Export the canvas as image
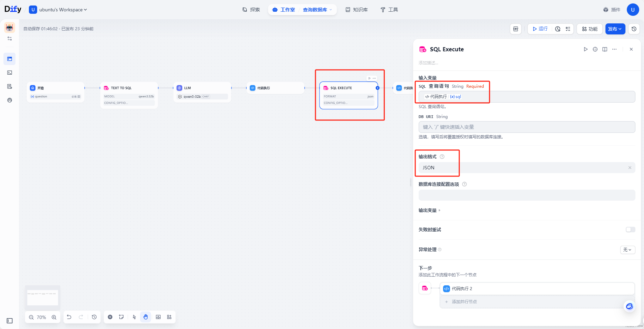Viewport: 644px width, 329px height. (158, 317)
